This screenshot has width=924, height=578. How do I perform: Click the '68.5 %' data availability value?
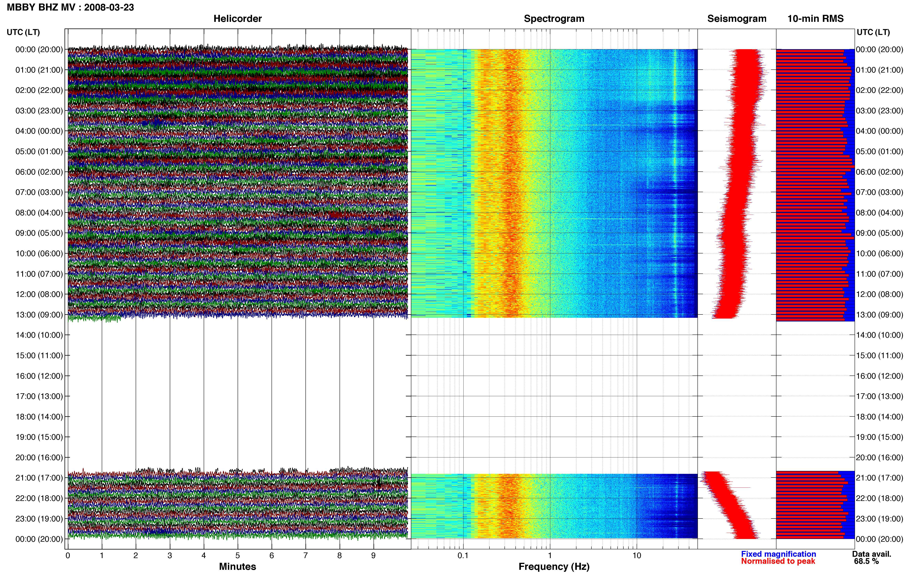(x=866, y=561)
